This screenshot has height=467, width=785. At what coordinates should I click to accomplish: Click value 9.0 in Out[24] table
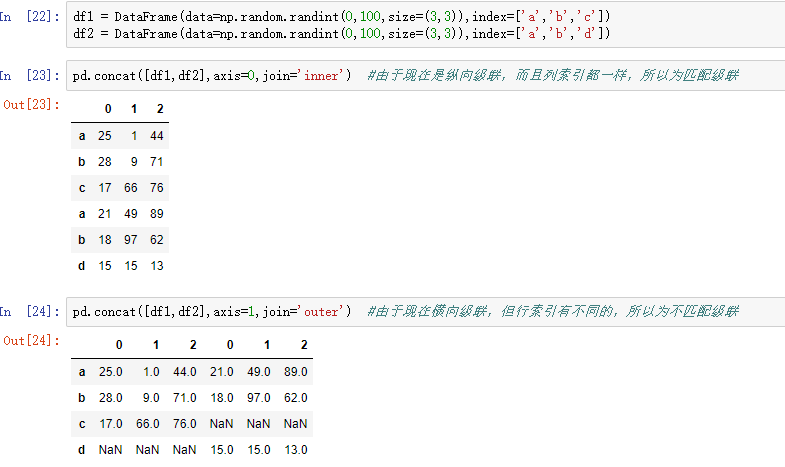(x=151, y=398)
